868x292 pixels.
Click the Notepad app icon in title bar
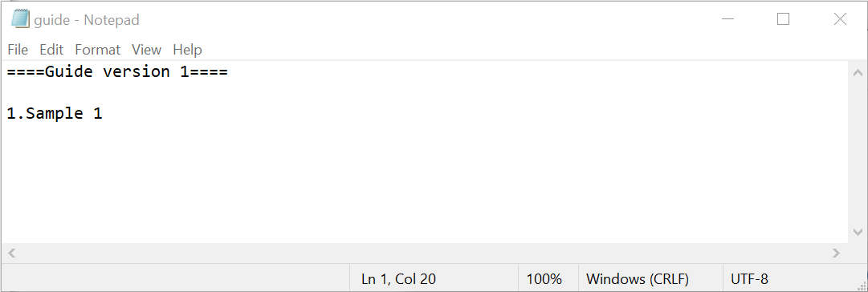coord(20,19)
